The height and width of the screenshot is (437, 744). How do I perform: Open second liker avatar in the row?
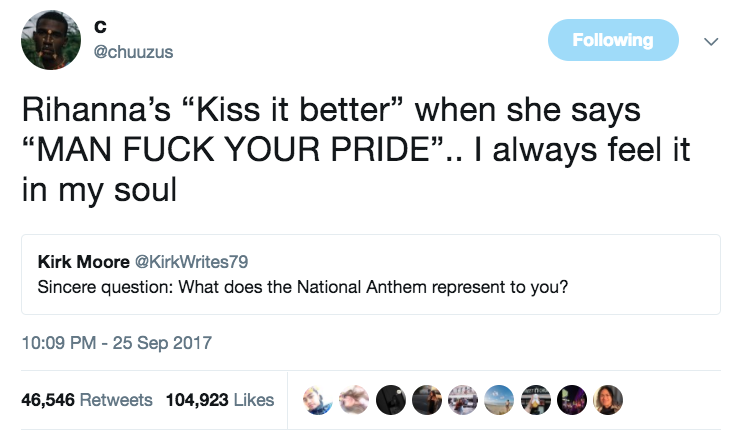pos(354,400)
